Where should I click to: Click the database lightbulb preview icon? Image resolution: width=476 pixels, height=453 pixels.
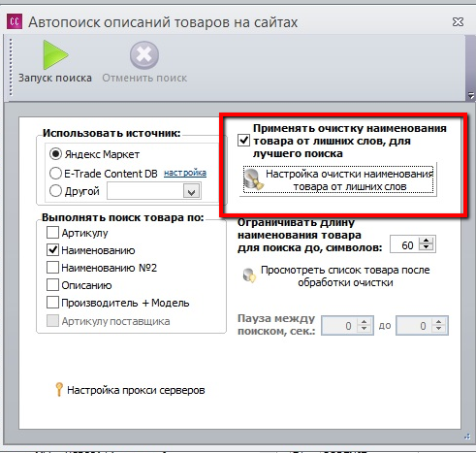click(249, 275)
